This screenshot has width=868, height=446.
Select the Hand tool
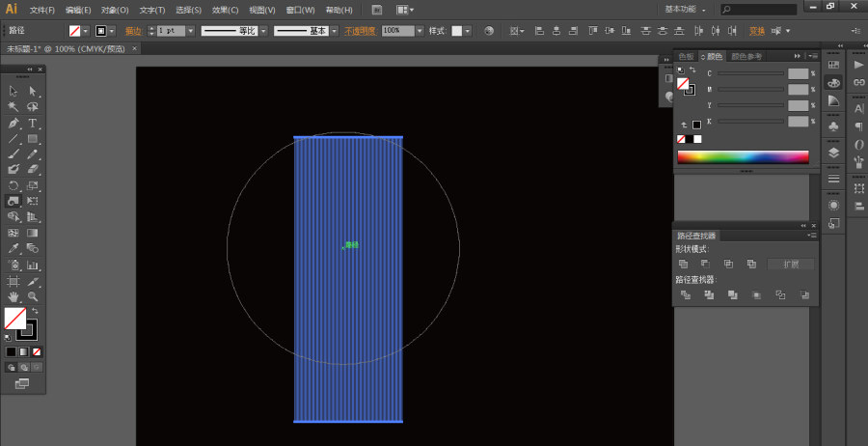[14, 297]
